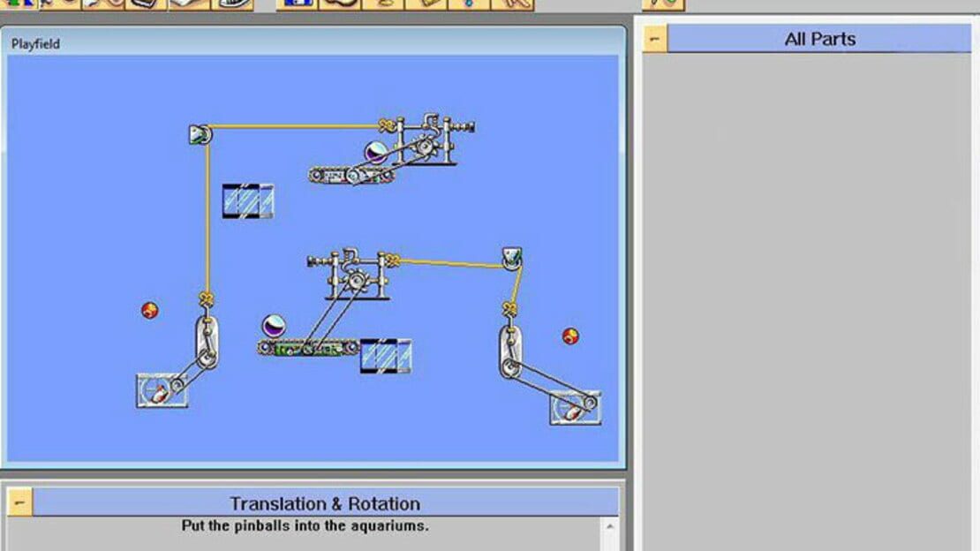
Task: Select the boxed motor in the bottom-left corner
Action: pyautogui.click(x=162, y=390)
